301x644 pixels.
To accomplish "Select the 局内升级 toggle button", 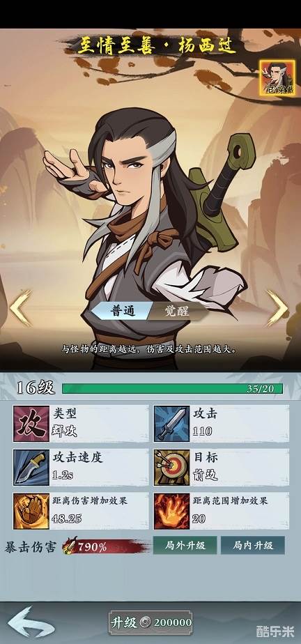I will click(253, 546).
